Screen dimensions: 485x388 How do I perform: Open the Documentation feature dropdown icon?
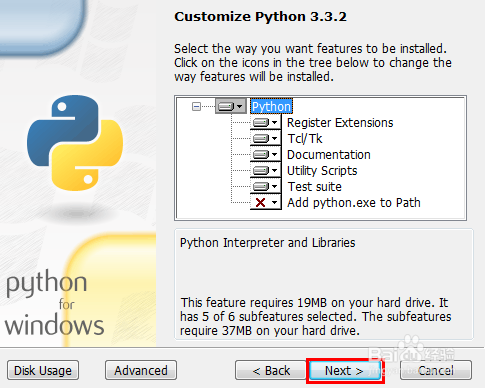coord(266,154)
